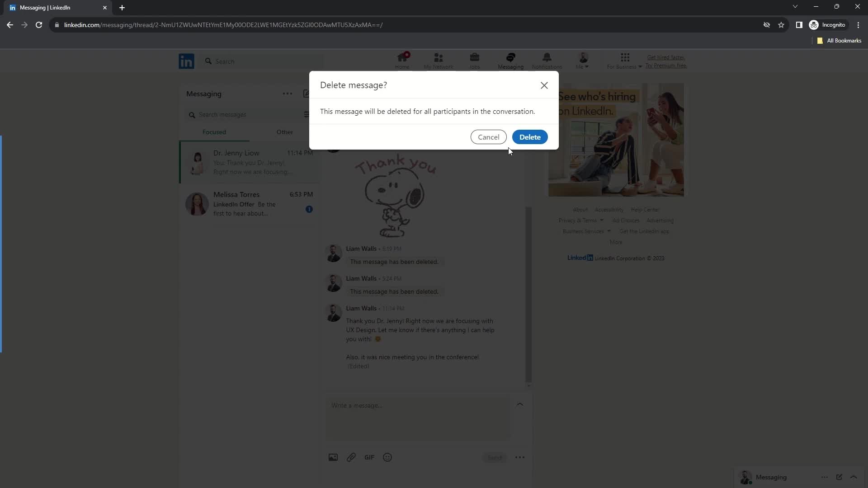Open Melissa Torres conversation
The image size is (868, 488).
[250, 204]
